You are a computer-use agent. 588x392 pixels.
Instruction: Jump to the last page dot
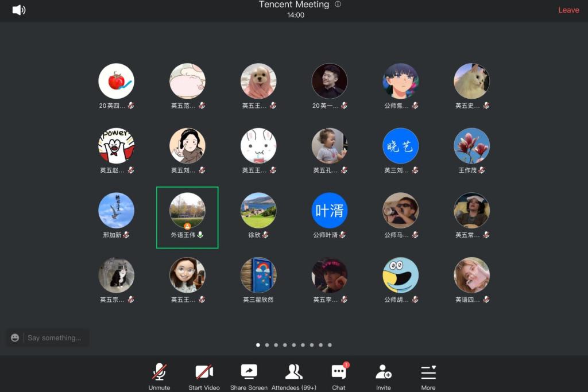tap(330, 345)
